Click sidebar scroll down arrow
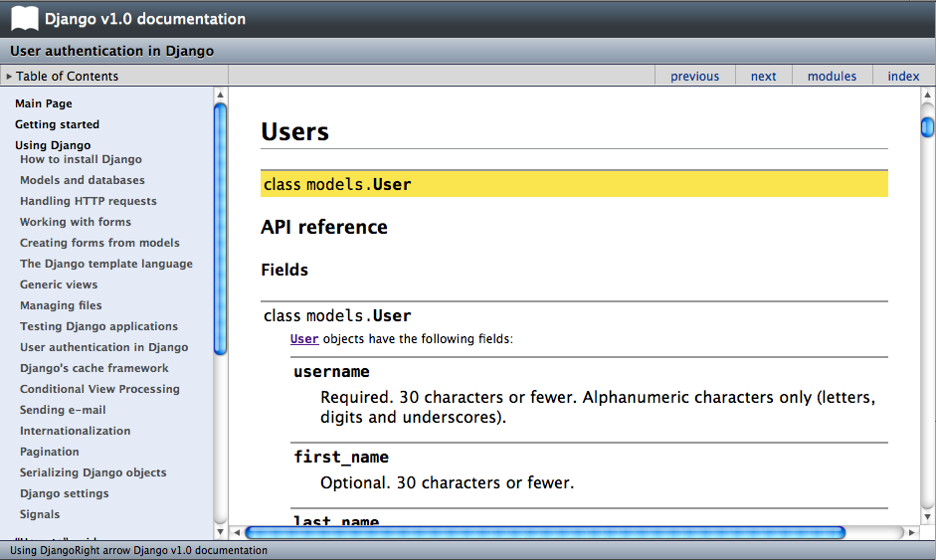 click(x=221, y=532)
